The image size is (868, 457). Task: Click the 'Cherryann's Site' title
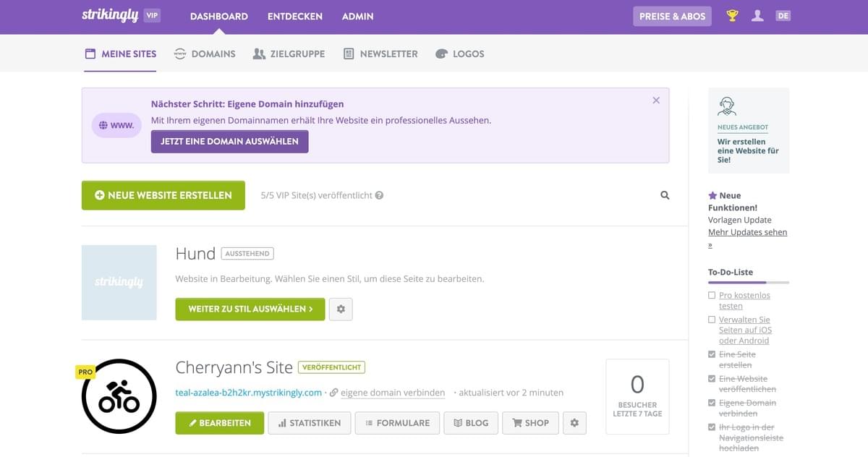click(234, 367)
